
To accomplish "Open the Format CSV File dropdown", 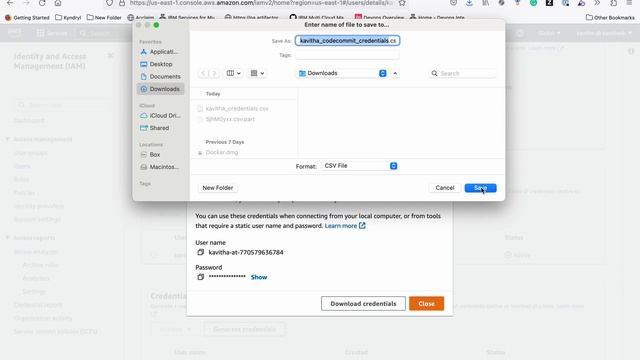I will tap(359, 166).
